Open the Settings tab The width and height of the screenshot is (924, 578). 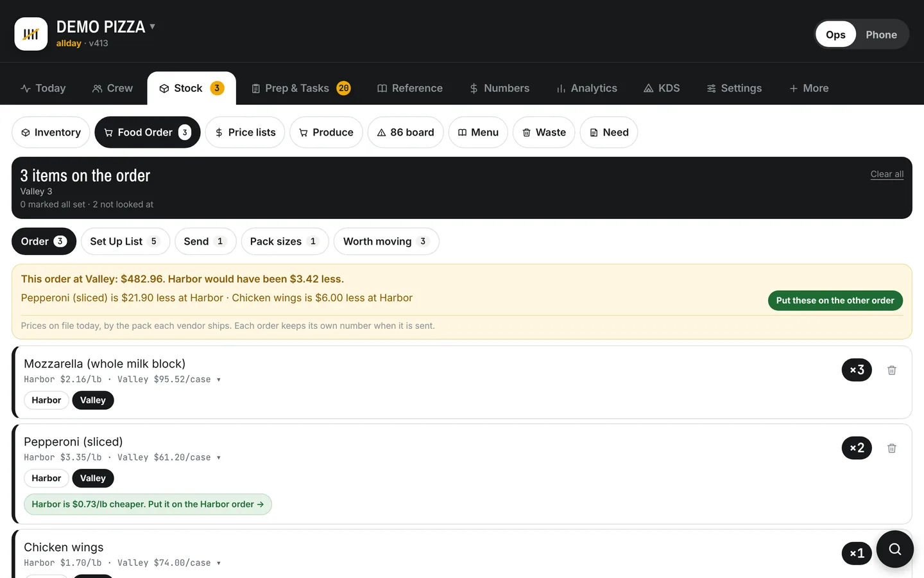point(734,88)
